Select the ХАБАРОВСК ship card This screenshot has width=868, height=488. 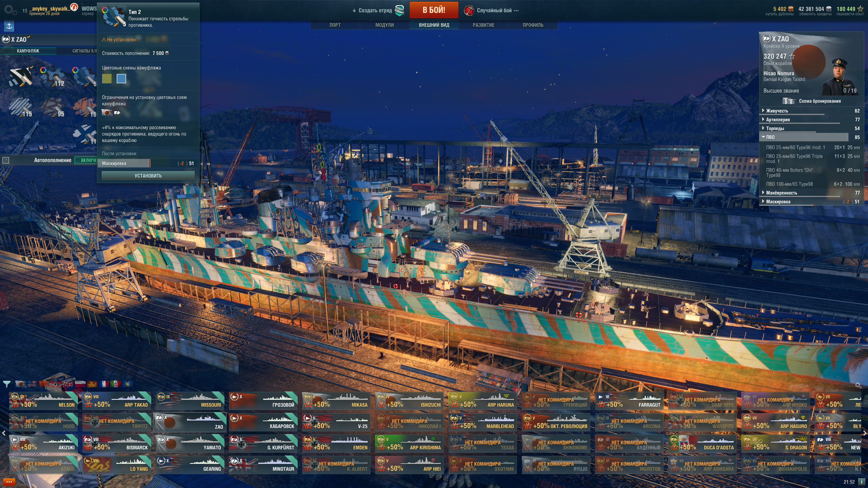[x=263, y=422]
